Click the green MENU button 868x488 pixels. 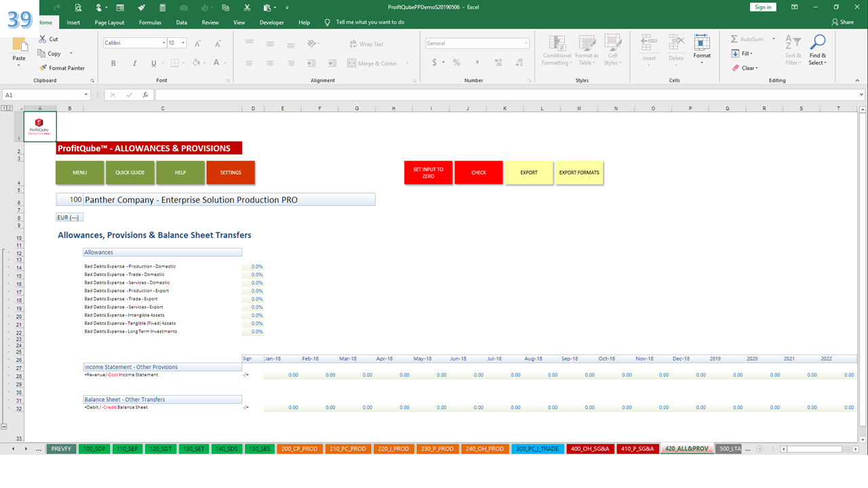click(x=79, y=172)
